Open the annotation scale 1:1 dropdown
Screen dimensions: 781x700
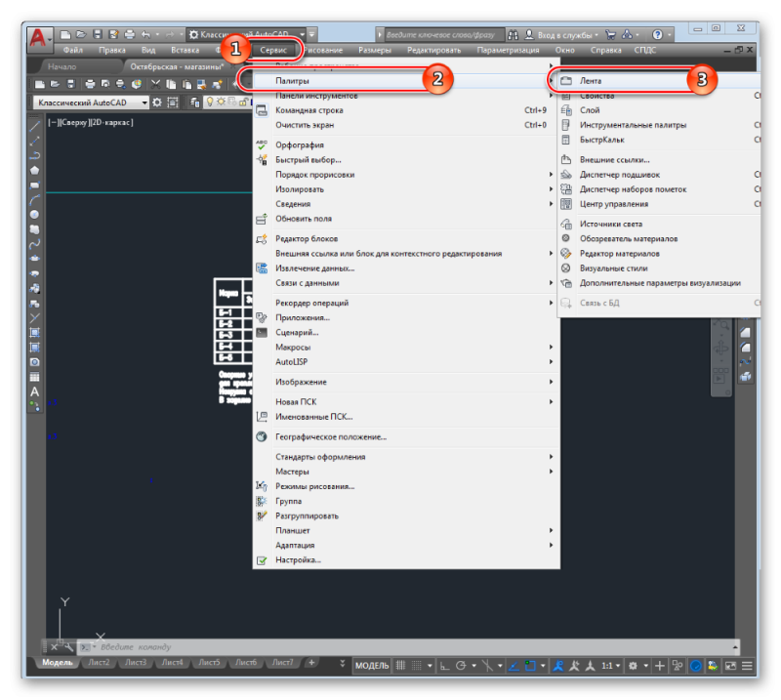tap(611, 666)
